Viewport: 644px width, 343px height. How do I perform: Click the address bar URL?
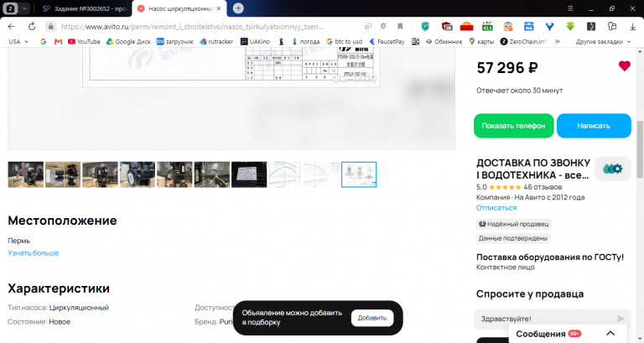(192, 26)
